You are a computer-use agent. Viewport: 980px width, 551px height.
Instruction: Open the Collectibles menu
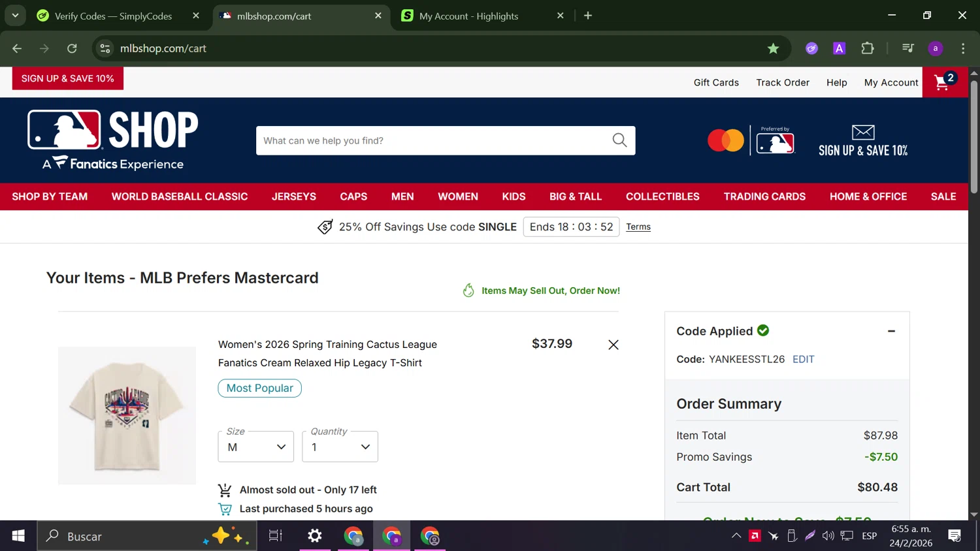(x=662, y=197)
